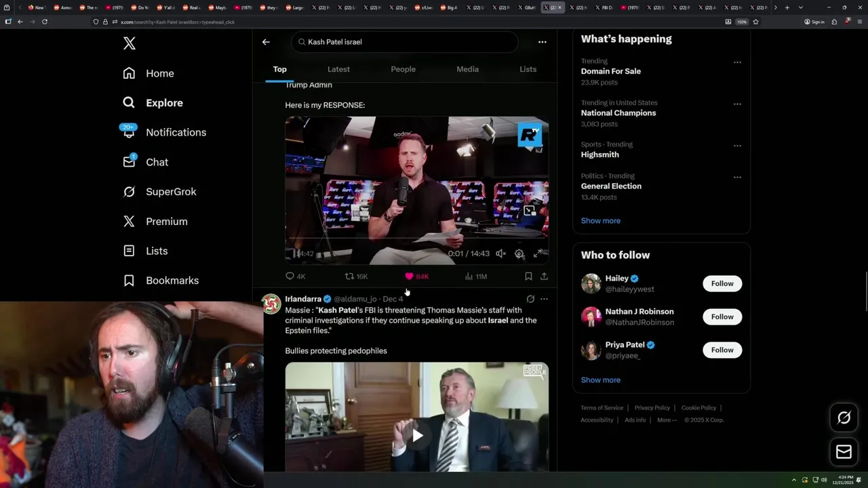Repost the post with 16K reposts
The height and width of the screenshot is (488, 868).
point(356,277)
